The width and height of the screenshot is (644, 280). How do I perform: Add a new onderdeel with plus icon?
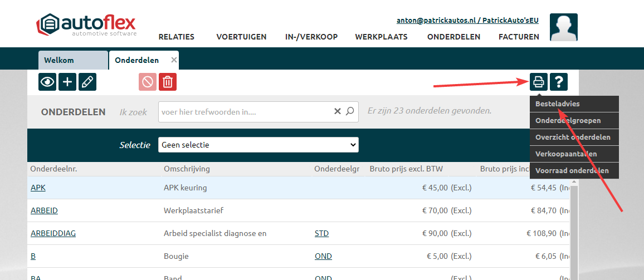pos(67,82)
